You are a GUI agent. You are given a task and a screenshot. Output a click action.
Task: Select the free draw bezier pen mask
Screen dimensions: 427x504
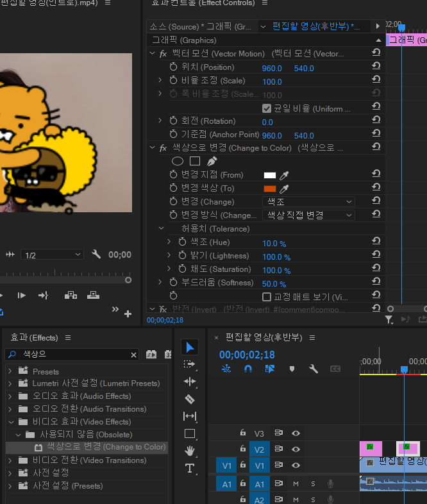212,161
